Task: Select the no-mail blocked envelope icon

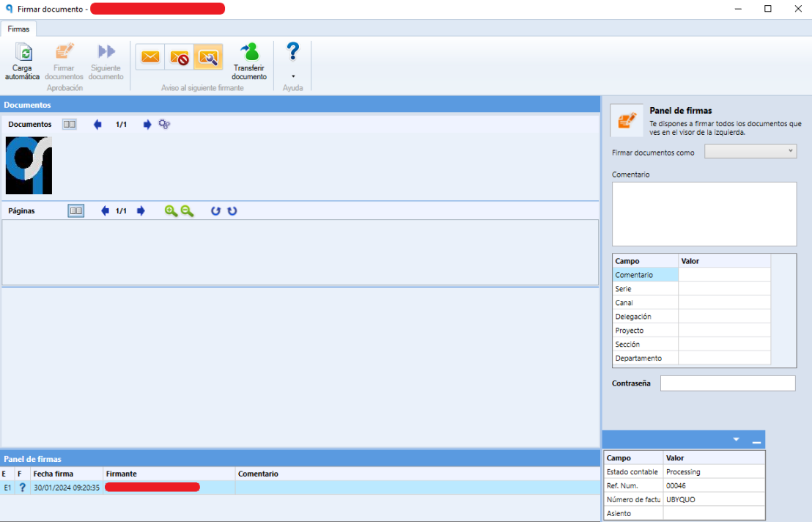Action: pyautogui.click(x=179, y=56)
